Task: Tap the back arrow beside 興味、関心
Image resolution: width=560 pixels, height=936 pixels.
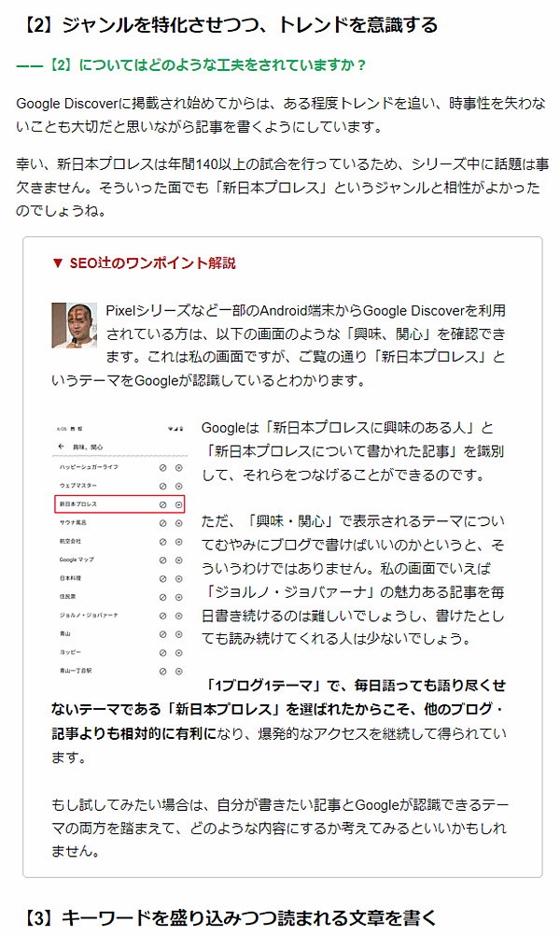Action: pos(61,447)
